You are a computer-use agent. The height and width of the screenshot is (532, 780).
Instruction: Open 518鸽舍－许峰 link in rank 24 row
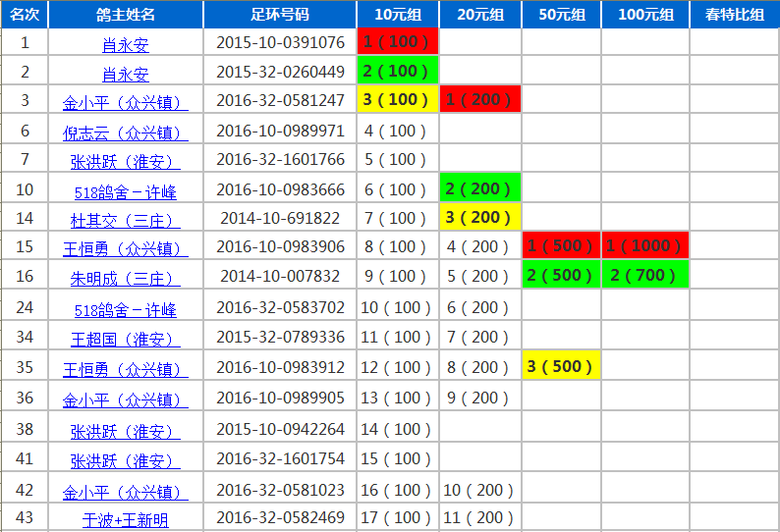coord(125,309)
